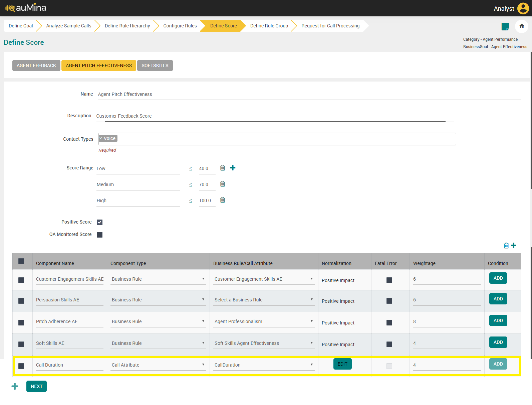Click the plus icon above the component table
Viewport: 532px width, 405px height.
(514, 245)
